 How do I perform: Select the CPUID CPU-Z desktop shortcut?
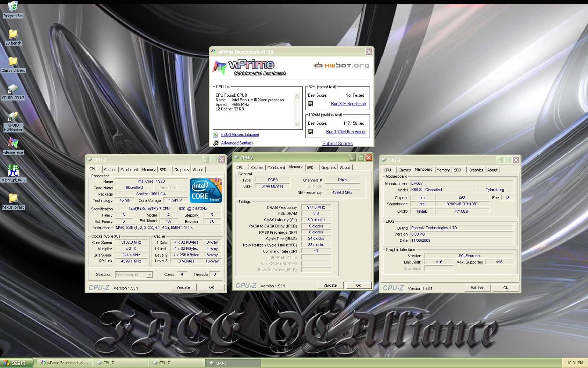click(13, 92)
